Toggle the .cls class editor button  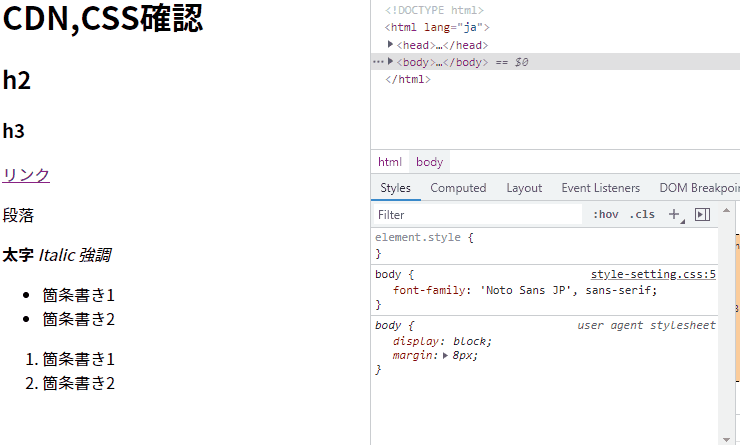[642, 214]
